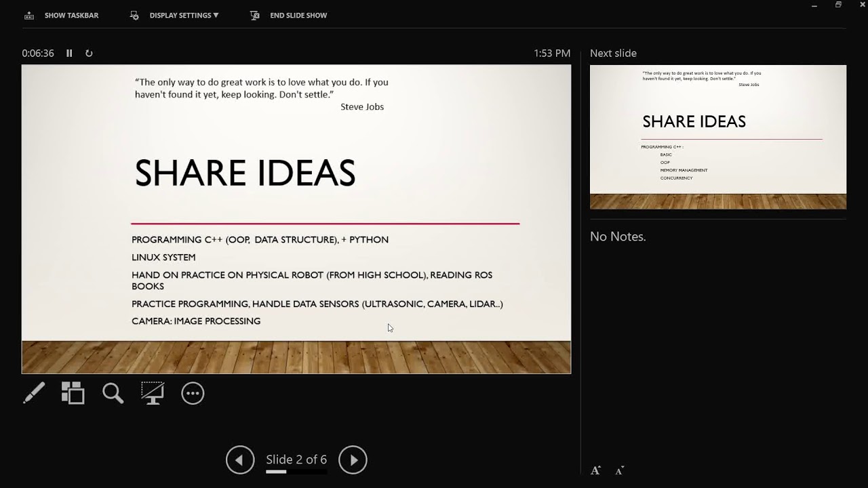Toggle black or unblack slide show
This screenshot has width=868, height=488.
[x=153, y=393]
